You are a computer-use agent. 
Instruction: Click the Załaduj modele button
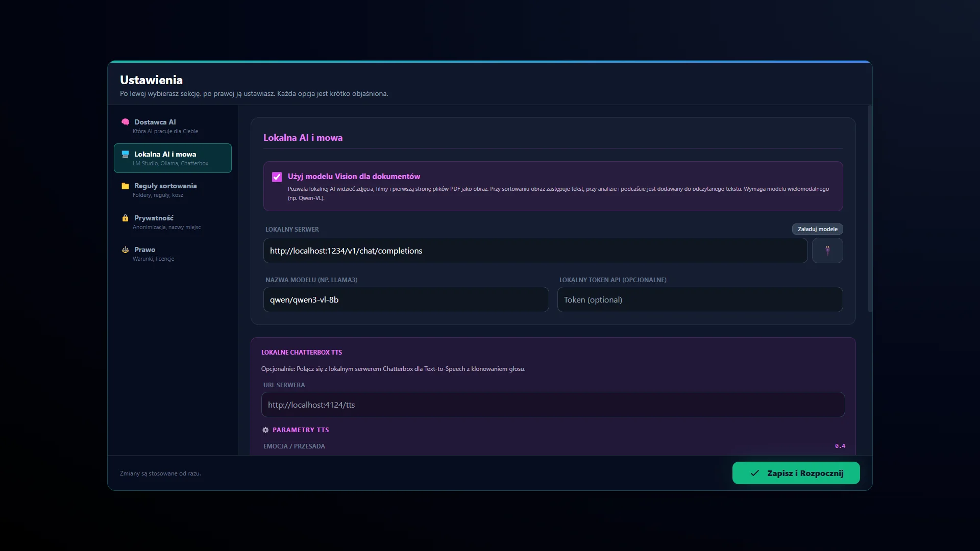(x=817, y=229)
